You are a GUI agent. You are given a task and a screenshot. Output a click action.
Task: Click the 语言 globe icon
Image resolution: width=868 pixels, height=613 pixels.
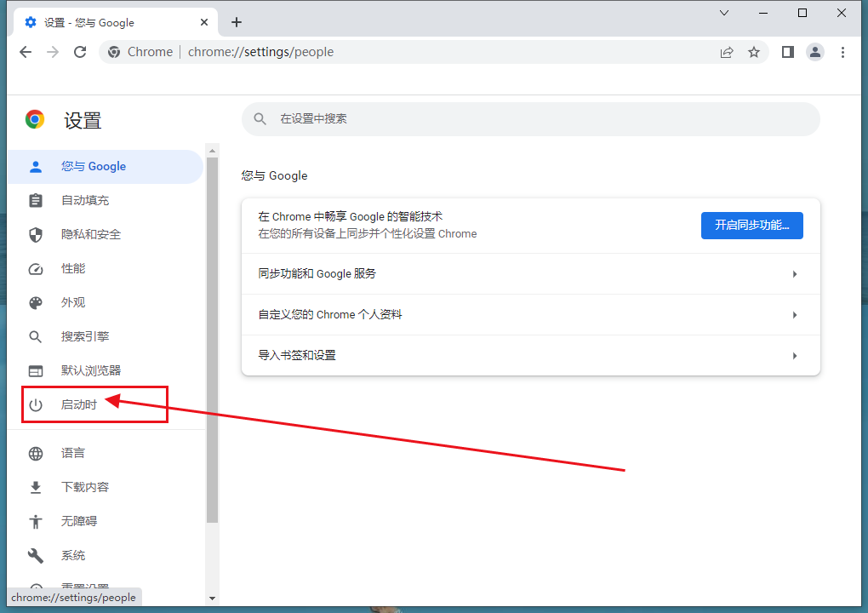click(x=36, y=454)
